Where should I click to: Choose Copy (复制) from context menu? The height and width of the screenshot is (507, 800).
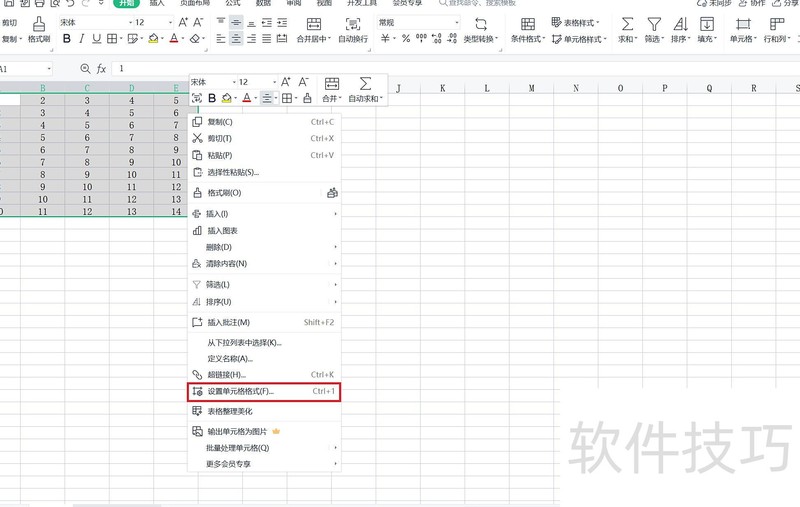coord(264,122)
